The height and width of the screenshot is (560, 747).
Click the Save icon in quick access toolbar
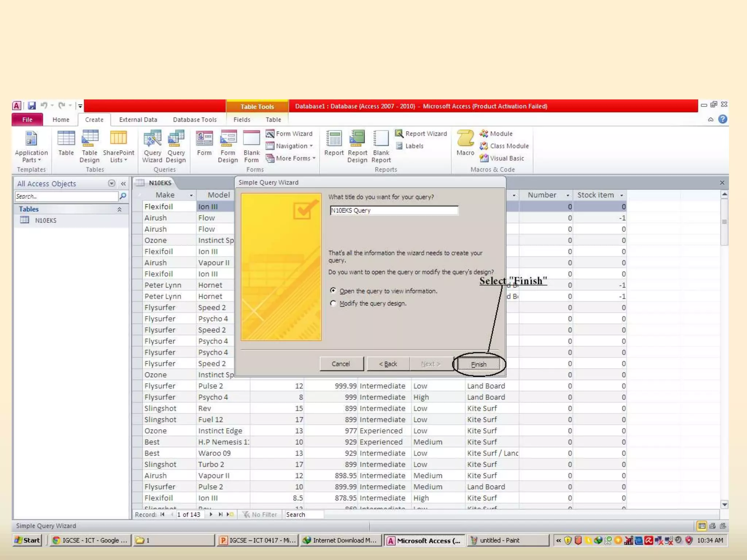coord(32,106)
